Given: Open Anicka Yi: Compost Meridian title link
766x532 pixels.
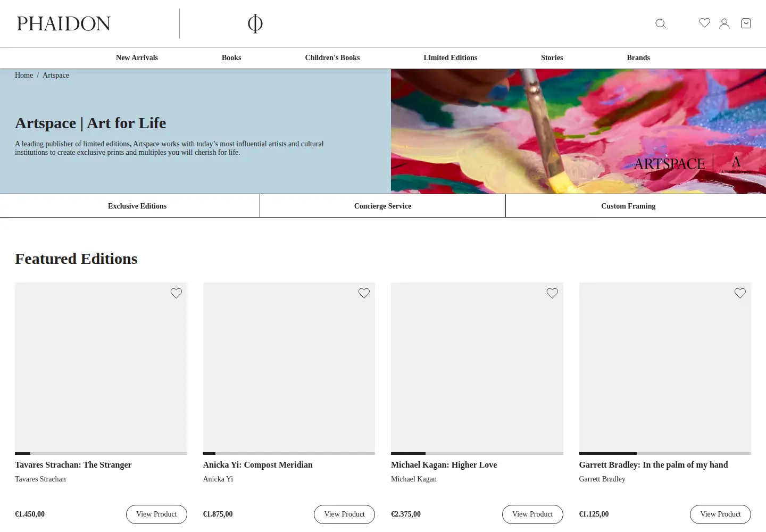Looking at the screenshot, I should [258, 464].
